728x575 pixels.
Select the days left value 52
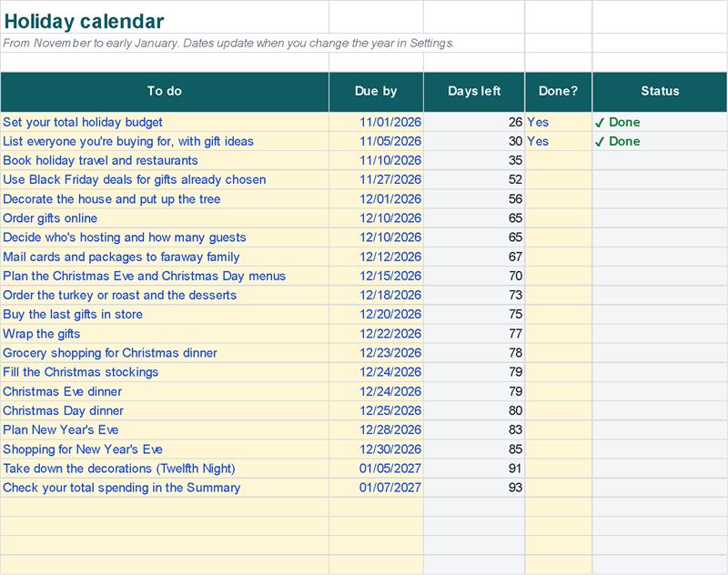474,179
